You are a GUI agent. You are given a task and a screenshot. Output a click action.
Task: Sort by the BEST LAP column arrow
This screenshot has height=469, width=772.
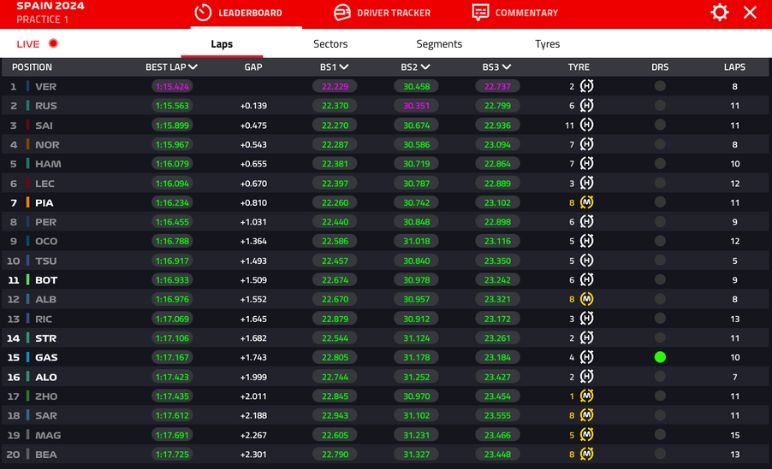pyautogui.click(x=193, y=67)
